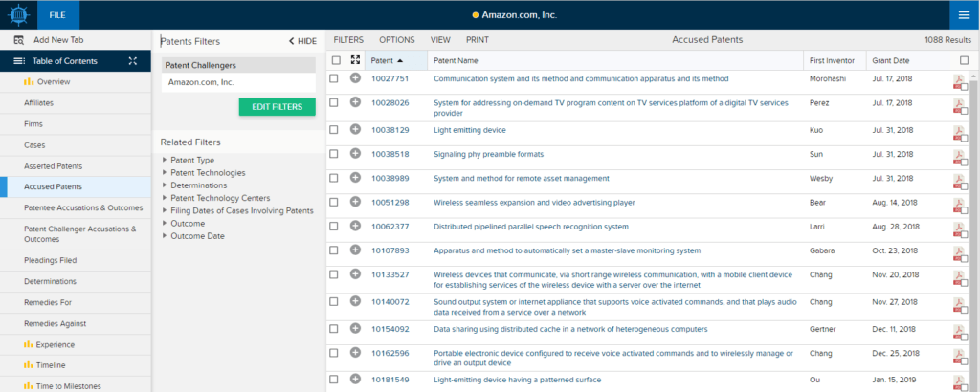Open the OPTIONS menu
The width and height of the screenshot is (980, 392).
[397, 40]
